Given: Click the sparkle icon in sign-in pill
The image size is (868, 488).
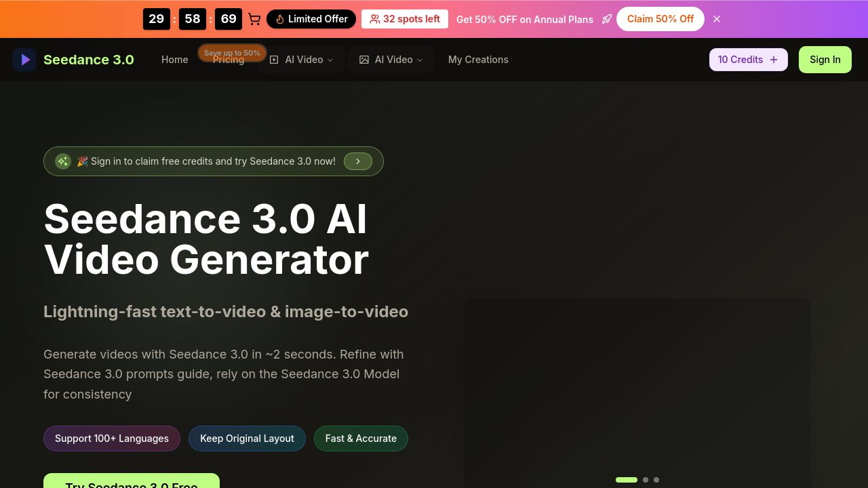Looking at the screenshot, I should coord(63,161).
